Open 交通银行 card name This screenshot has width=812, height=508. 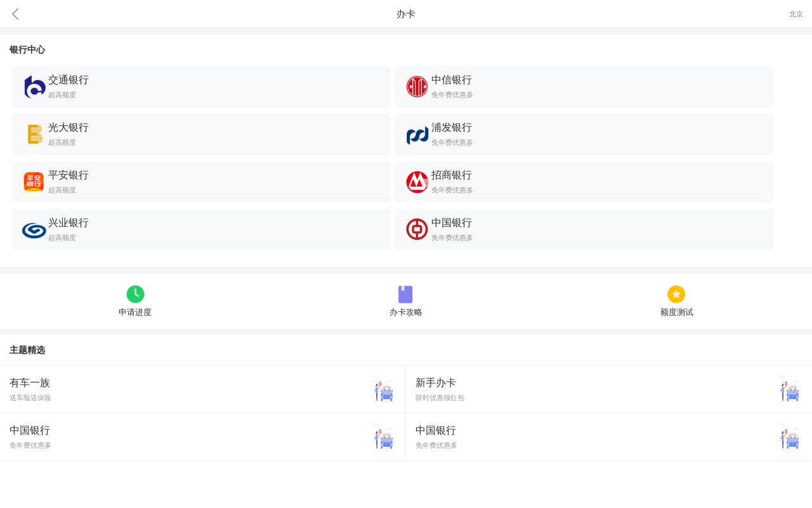[69, 80]
